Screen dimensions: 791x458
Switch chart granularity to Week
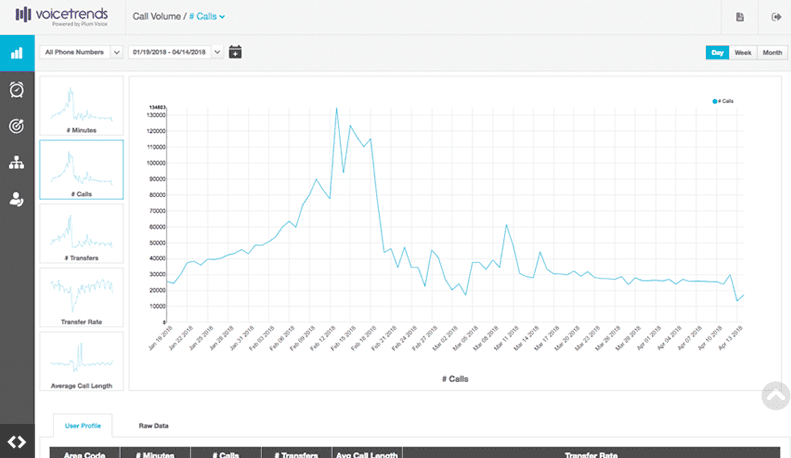click(743, 52)
